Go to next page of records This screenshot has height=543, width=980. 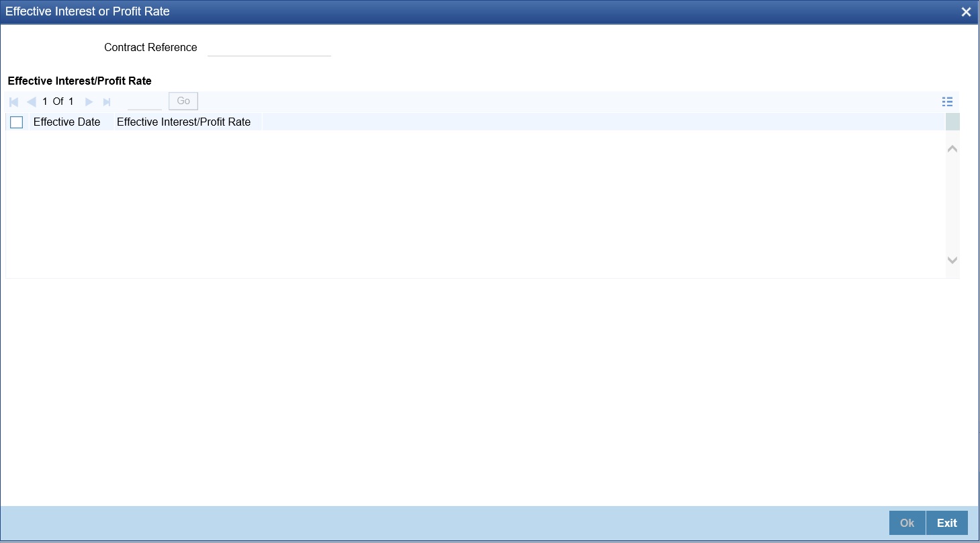pyautogui.click(x=89, y=101)
